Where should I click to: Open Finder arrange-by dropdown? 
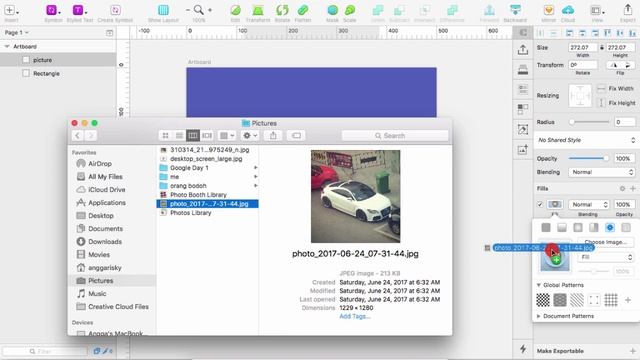(227, 136)
